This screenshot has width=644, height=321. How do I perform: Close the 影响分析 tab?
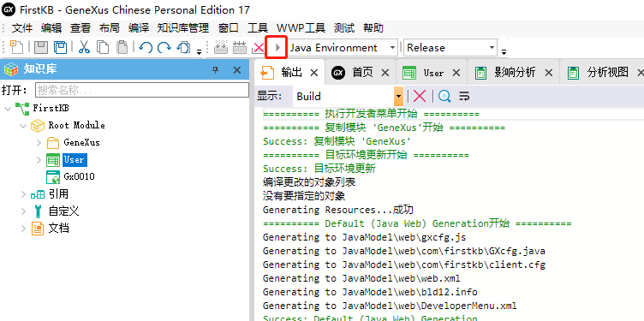click(x=548, y=73)
